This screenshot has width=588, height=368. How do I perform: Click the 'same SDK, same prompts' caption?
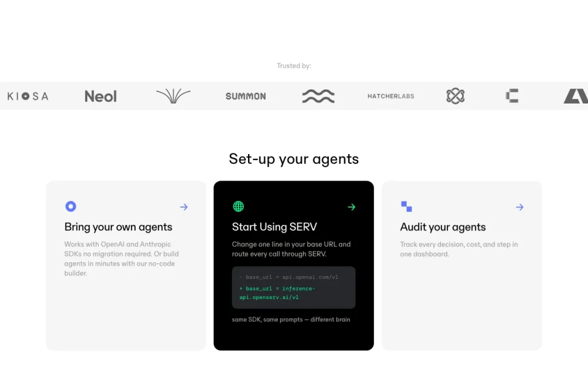[291, 320]
